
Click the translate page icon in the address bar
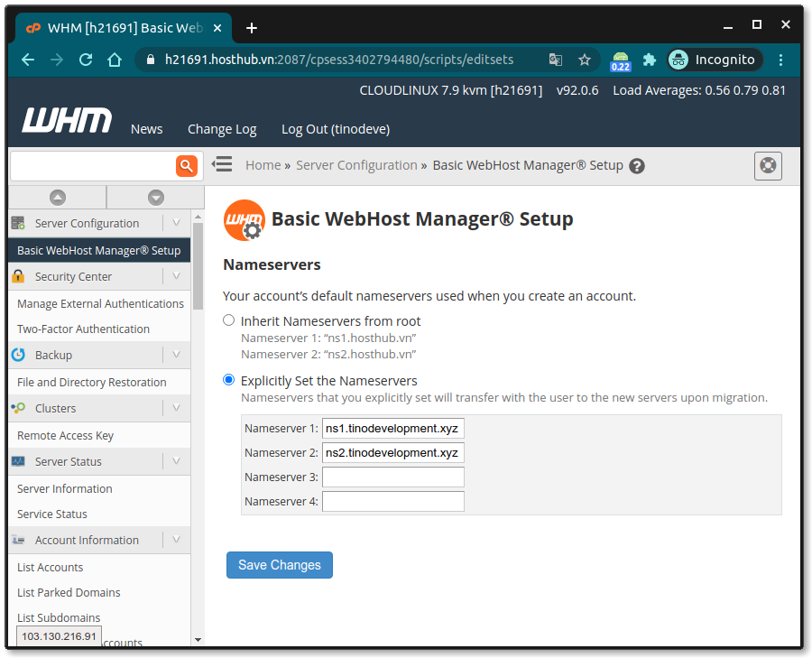(x=556, y=60)
